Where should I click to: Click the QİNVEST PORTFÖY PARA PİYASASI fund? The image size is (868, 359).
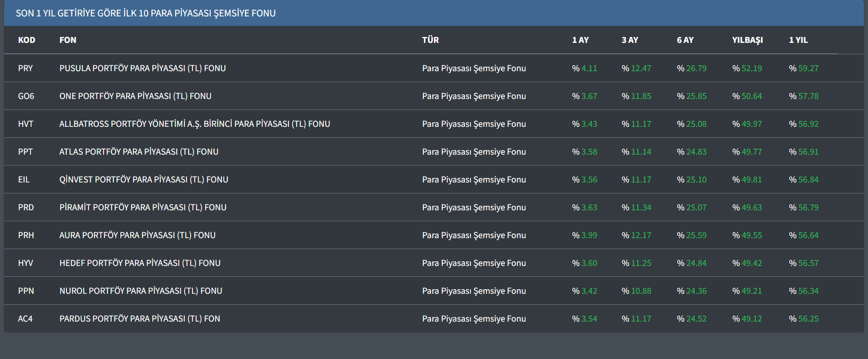click(144, 180)
